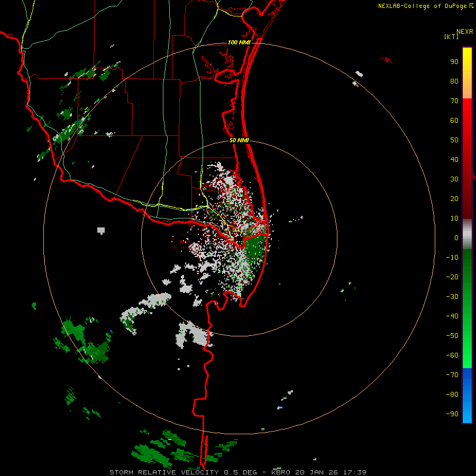476x476 pixels.
Task: Click the -30 knot scale label
Action: [452, 297]
